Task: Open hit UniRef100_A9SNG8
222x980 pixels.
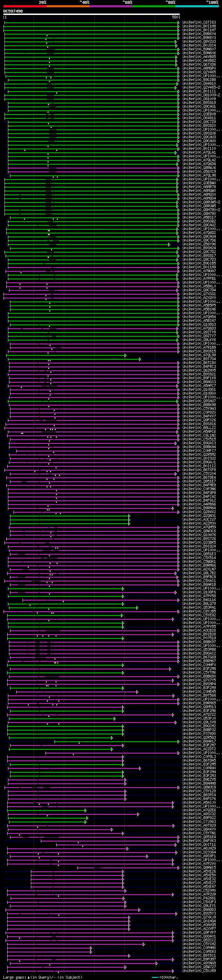Action: [199, 963]
